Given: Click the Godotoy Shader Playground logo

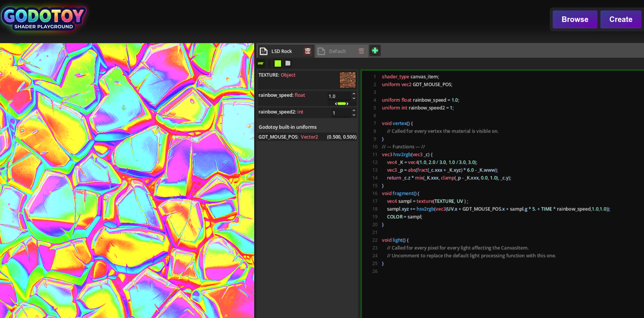Looking at the screenshot, I should [x=44, y=18].
